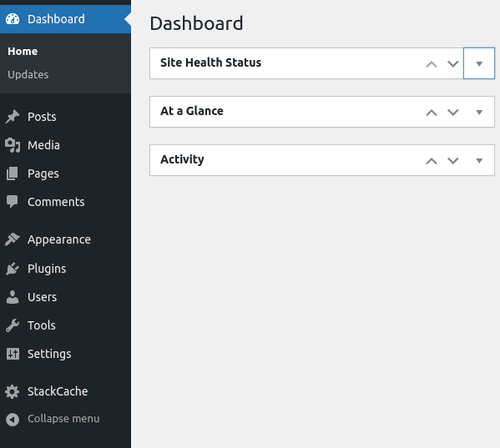Screen dimensions: 500x448
Task: Click the Collapse menu text
Action: [63, 419]
